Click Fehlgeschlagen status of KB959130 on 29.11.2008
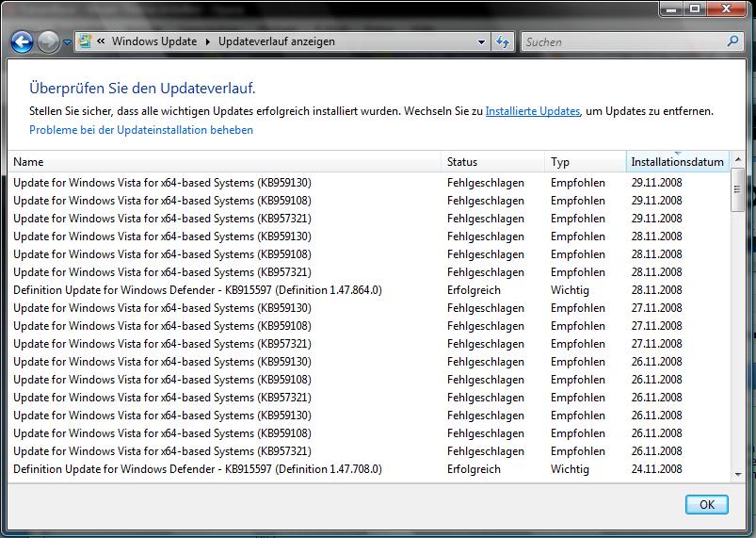The height and width of the screenshot is (538, 756). [486, 183]
